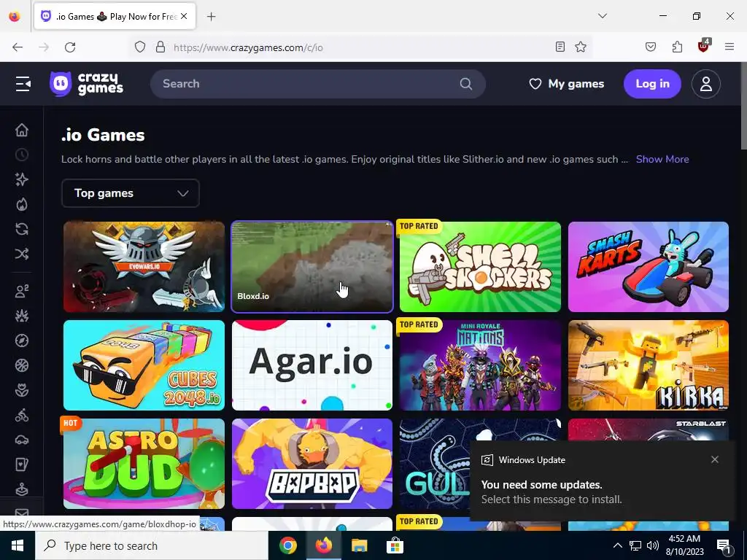Launch Chrome from the taskbar
Viewport: 747px width, 560px height.
pyautogui.click(x=287, y=545)
